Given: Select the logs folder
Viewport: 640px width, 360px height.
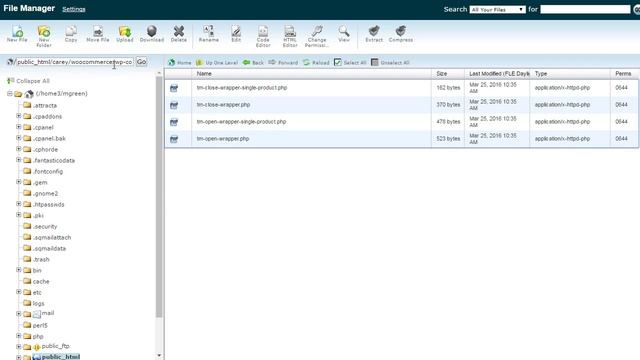Looking at the screenshot, I should pyautogui.click(x=38, y=303).
